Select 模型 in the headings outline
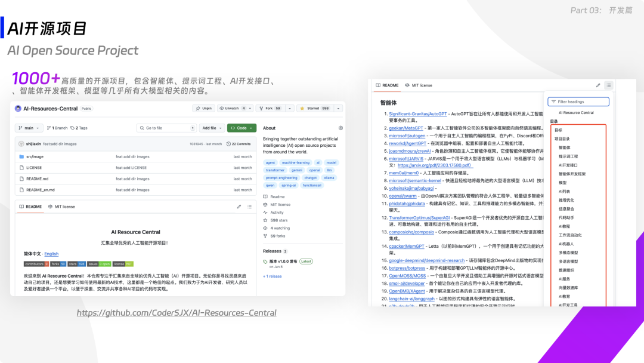 (562, 183)
